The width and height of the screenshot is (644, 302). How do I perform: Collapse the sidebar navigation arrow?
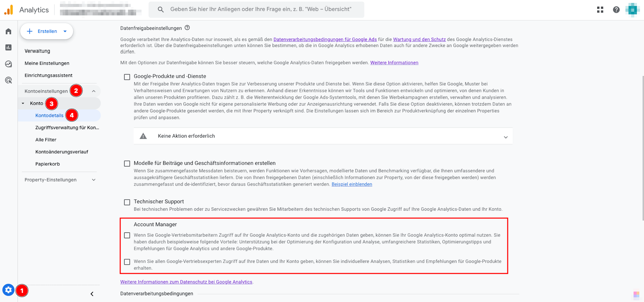[x=92, y=294]
